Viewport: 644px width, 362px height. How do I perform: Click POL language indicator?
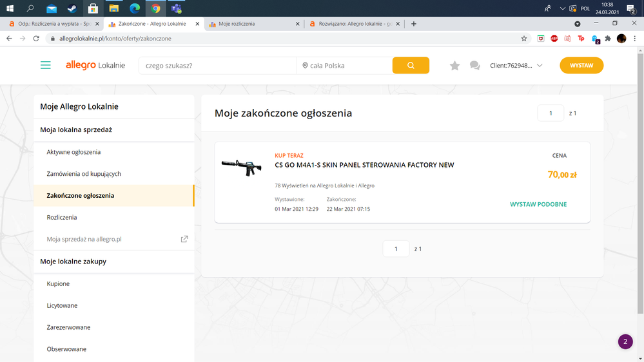coord(585,8)
